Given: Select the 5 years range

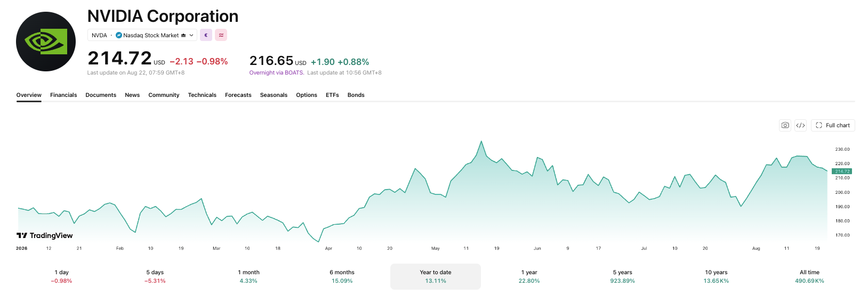Looking at the screenshot, I should (623, 276).
